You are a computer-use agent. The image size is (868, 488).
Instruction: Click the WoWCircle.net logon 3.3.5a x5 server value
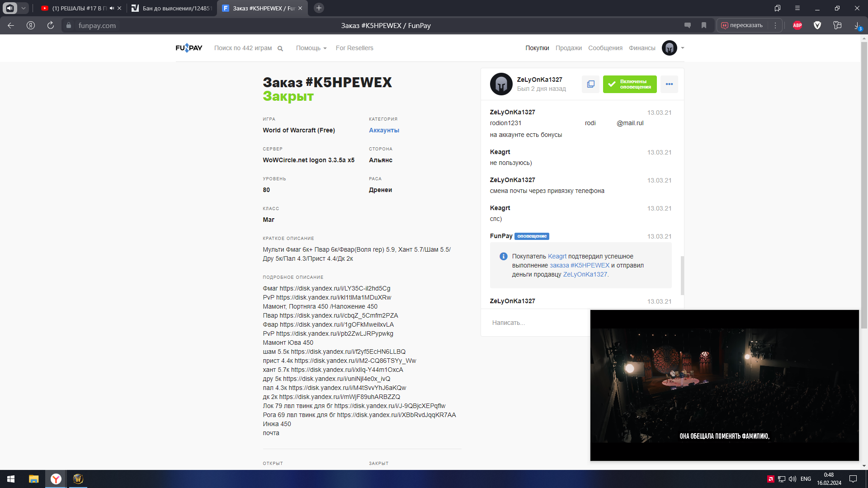point(308,160)
